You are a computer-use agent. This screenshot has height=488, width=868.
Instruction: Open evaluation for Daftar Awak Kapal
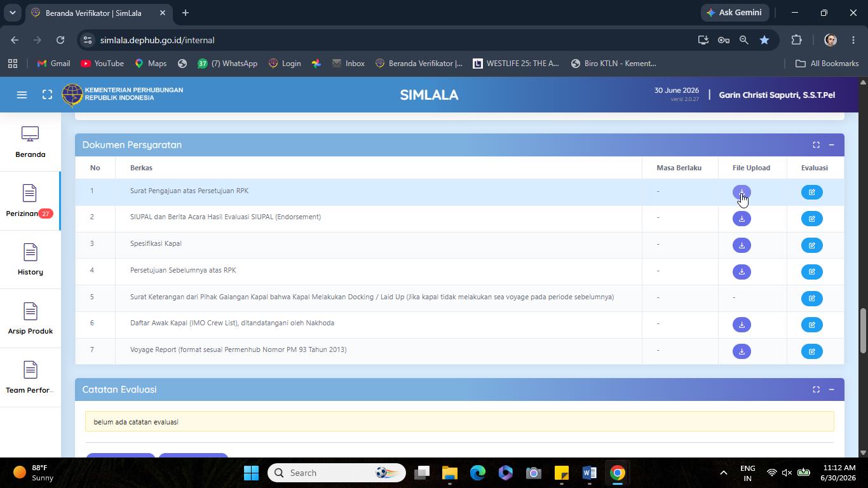[811, 325]
